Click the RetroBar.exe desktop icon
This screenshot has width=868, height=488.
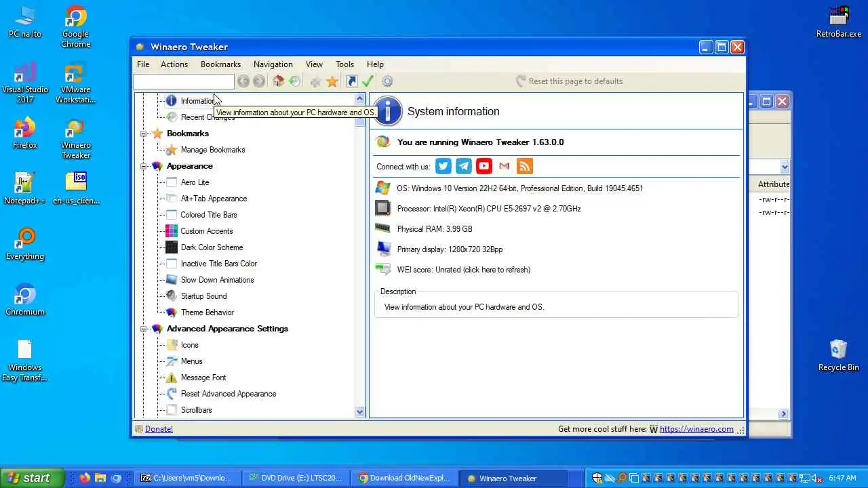pyautogui.click(x=839, y=22)
